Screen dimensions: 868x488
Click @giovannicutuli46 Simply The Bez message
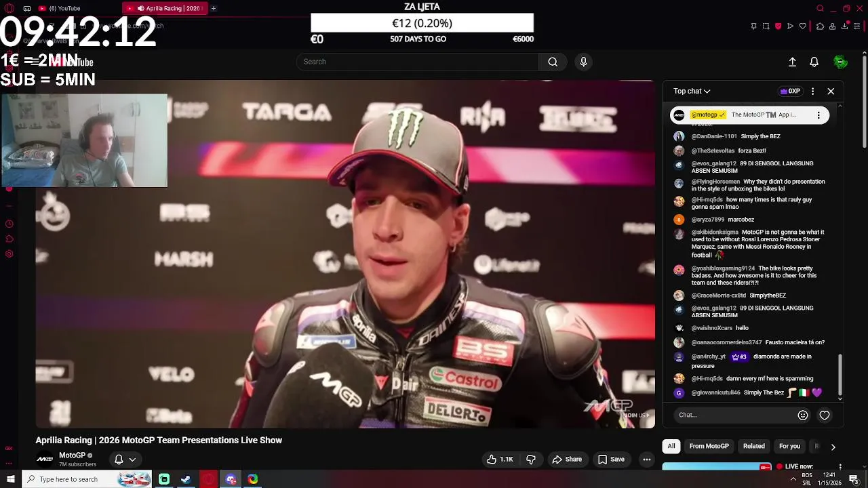(x=749, y=393)
